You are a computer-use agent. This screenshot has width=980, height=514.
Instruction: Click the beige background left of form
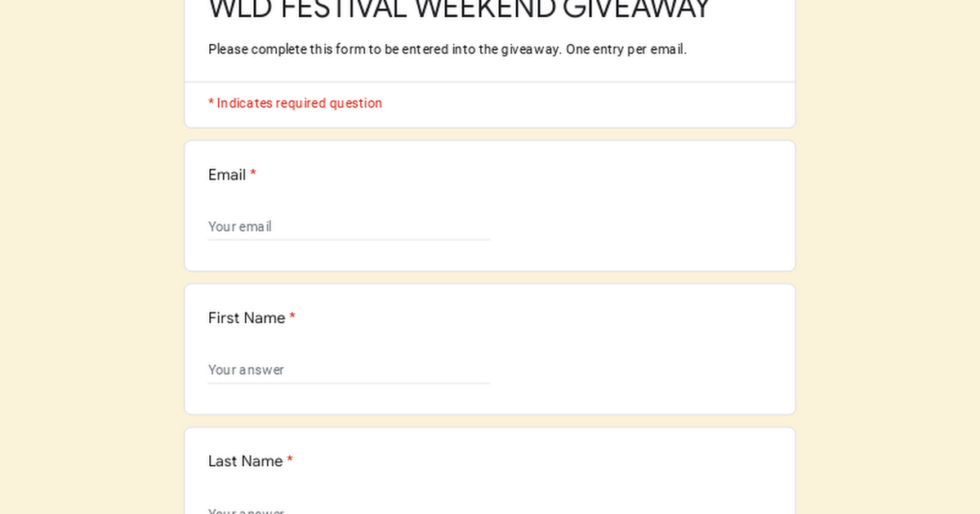click(x=91, y=257)
